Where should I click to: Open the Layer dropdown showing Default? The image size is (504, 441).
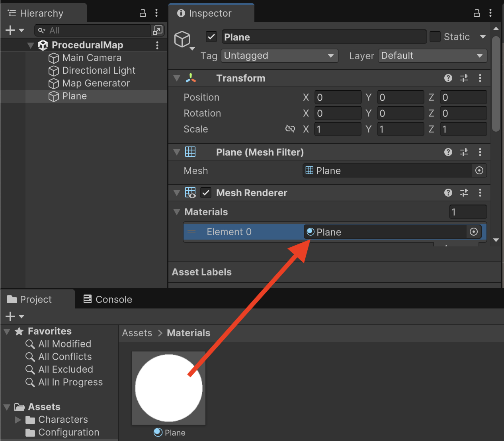[432, 56]
